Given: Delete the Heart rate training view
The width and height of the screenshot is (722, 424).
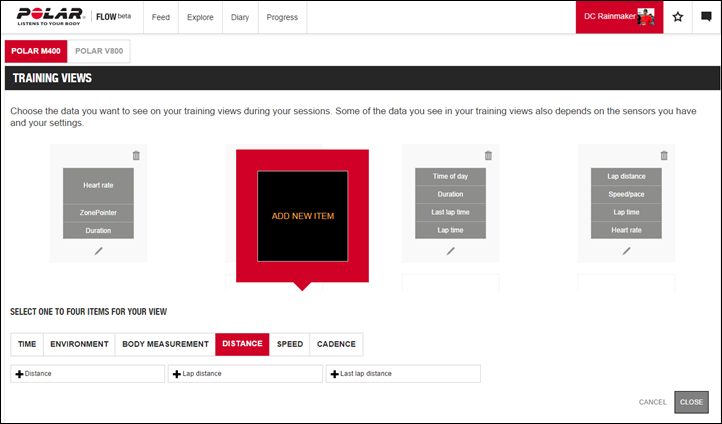Looking at the screenshot, I should pyautogui.click(x=136, y=156).
